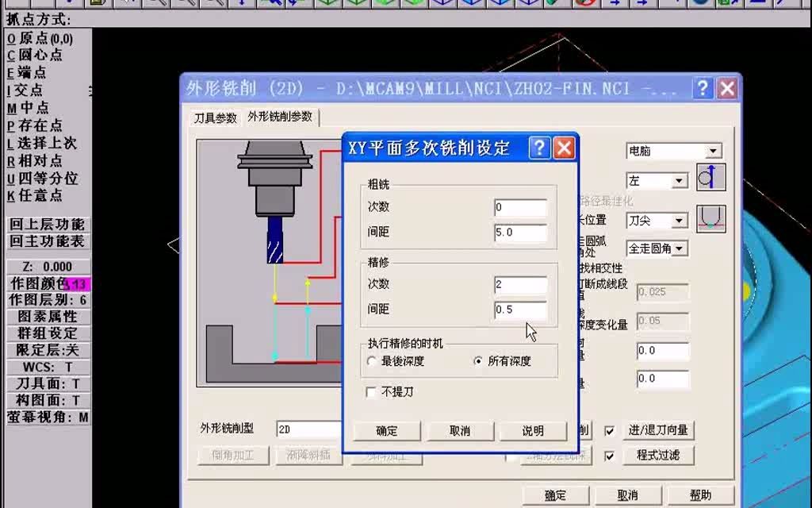The width and height of the screenshot is (812, 508).
Task: Choose L 选择上次 snap option
Action: [41, 143]
